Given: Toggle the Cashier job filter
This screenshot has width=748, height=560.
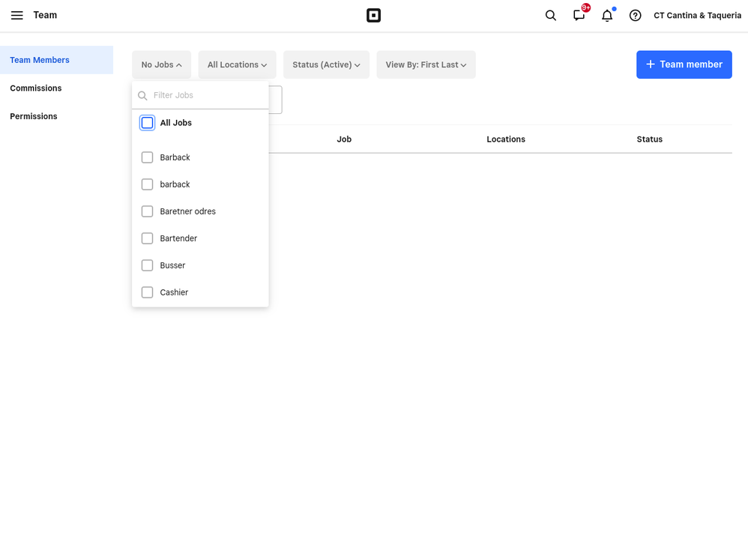Looking at the screenshot, I should (147, 292).
